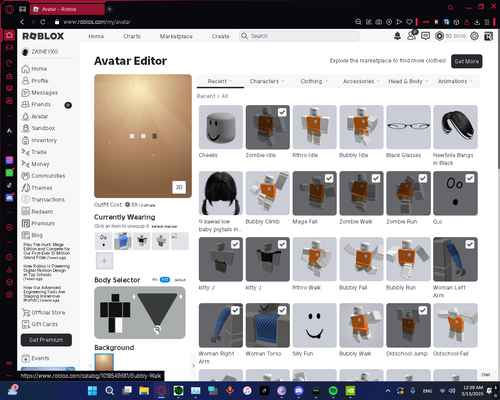Viewport: 500px width, 400px height.
Task: Adjust the body shape triangle handle
Action: click(x=157, y=330)
